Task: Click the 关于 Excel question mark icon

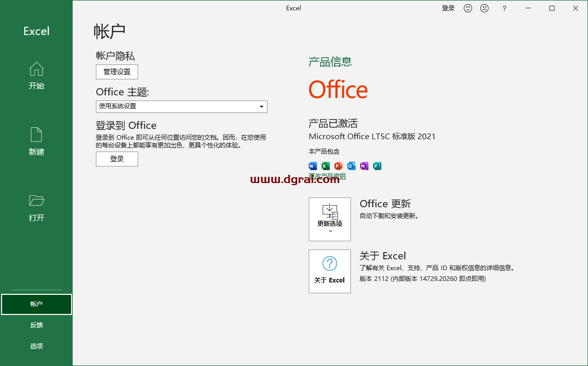Action: 329,263
